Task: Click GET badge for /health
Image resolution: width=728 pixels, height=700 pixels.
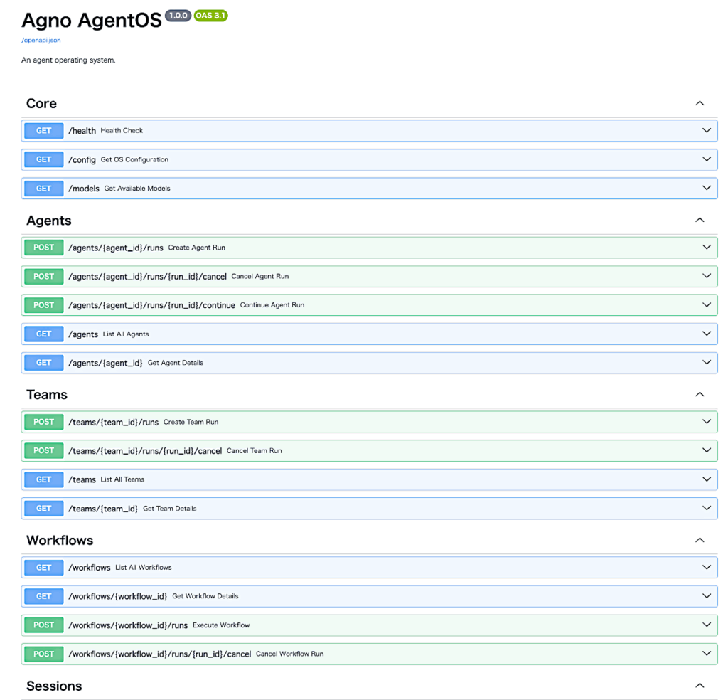Action: [x=43, y=130]
